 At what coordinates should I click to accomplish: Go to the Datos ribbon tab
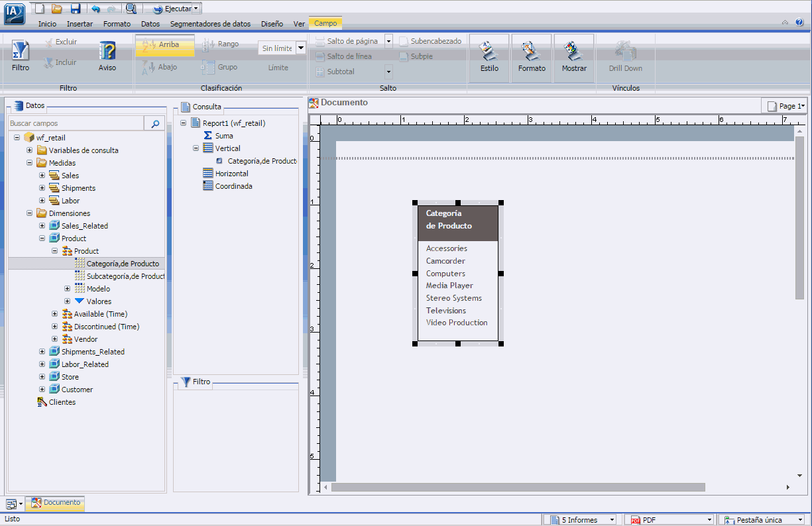point(150,24)
